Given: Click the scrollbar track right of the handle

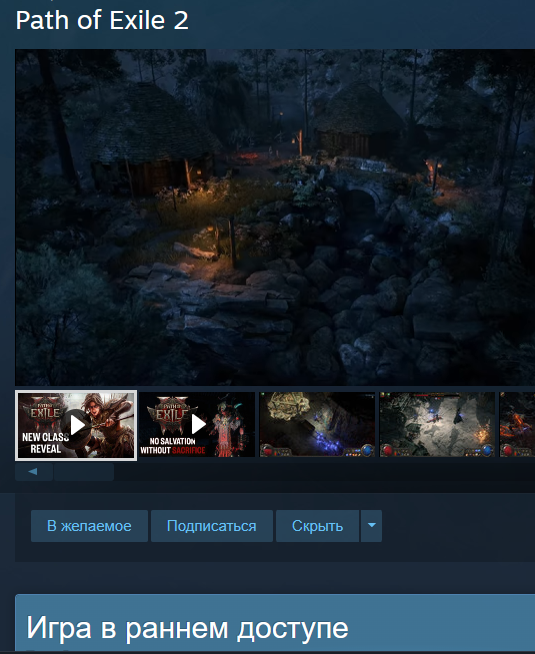Looking at the screenshot, I should point(324,472).
